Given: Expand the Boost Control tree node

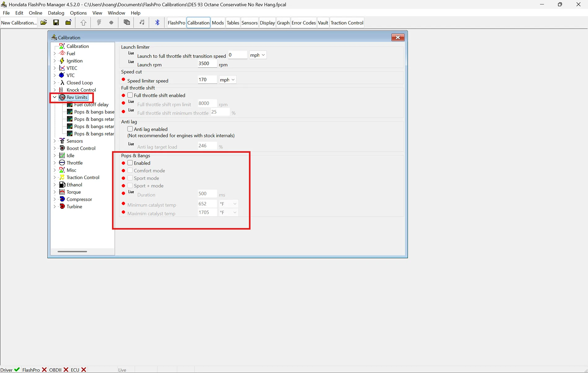Looking at the screenshot, I should tap(55, 148).
